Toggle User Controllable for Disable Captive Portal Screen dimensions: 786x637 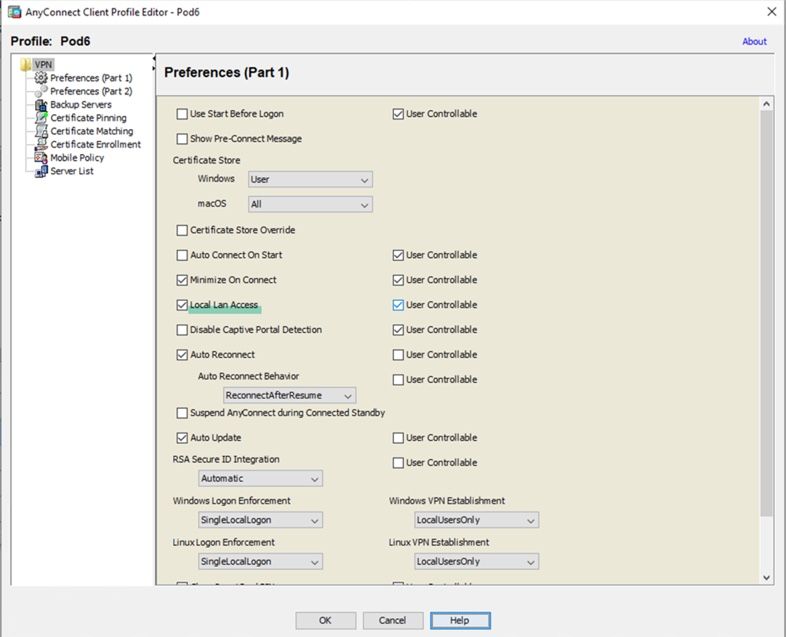tap(398, 330)
